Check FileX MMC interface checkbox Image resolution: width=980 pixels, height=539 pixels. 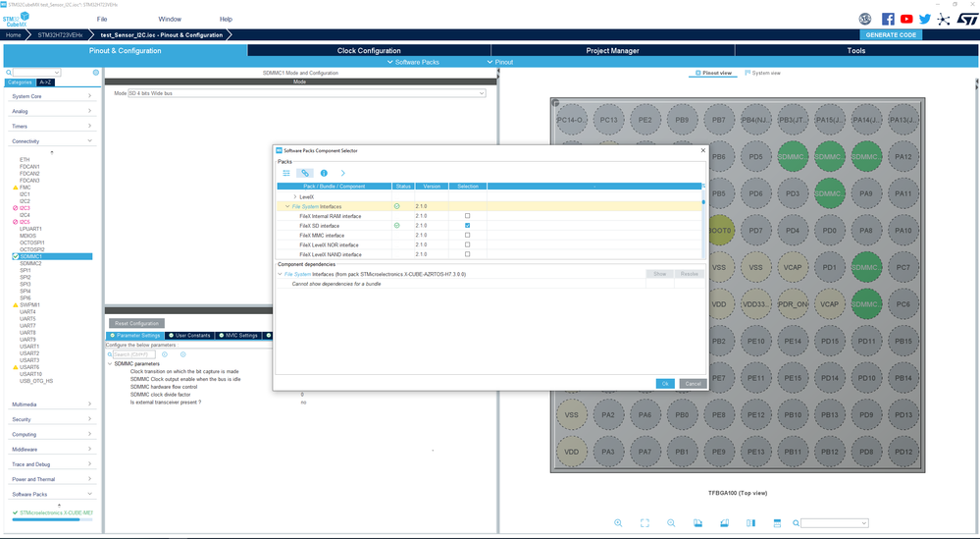click(x=467, y=235)
